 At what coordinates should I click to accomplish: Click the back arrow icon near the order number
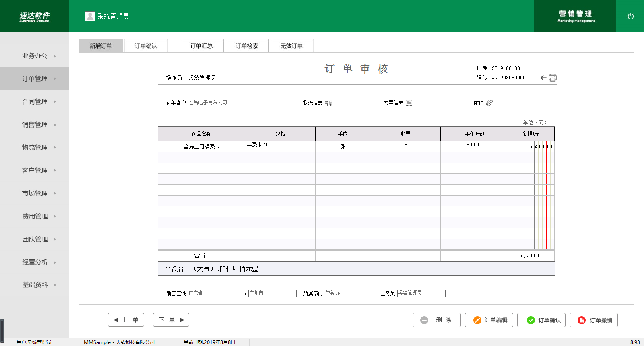point(543,78)
